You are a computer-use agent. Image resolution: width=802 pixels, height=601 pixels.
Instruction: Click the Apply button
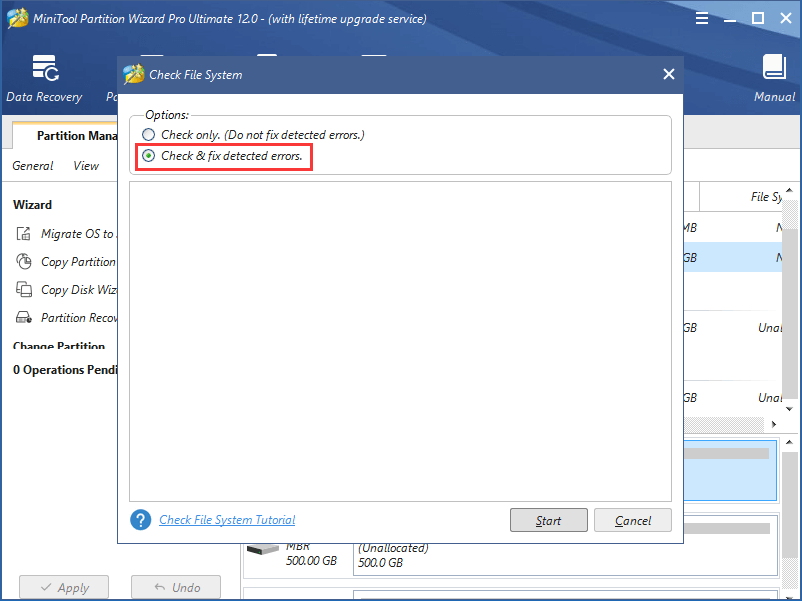click(x=64, y=587)
